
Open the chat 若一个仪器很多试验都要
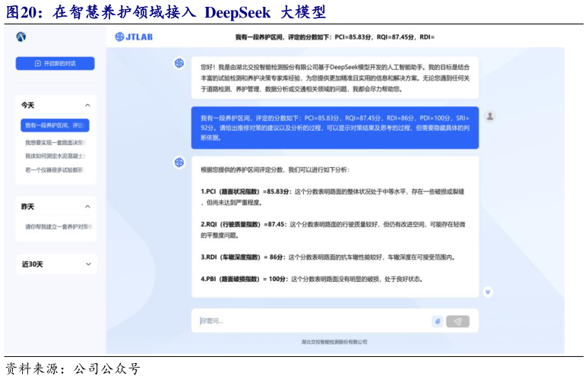coord(55,170)
